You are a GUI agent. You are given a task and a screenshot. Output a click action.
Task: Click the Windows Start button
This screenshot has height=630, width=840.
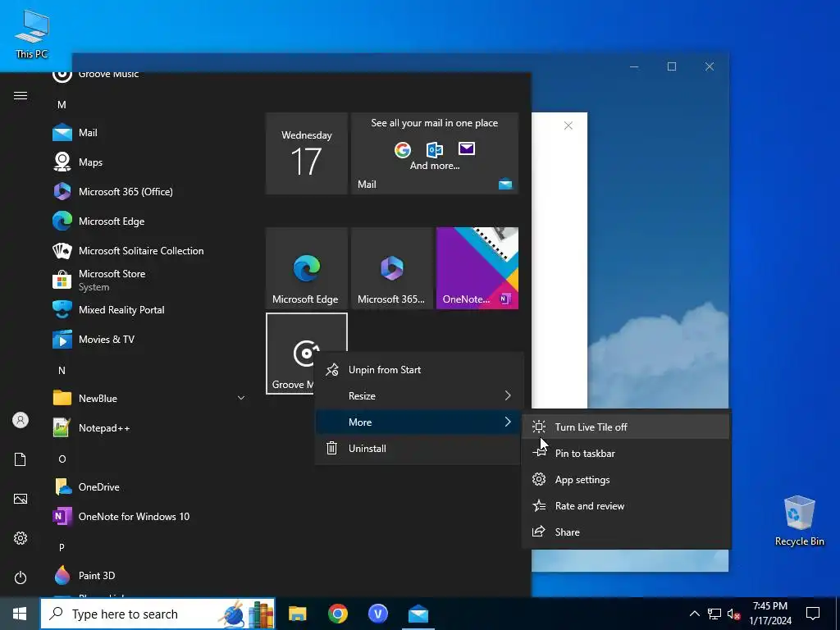[20, 614]
